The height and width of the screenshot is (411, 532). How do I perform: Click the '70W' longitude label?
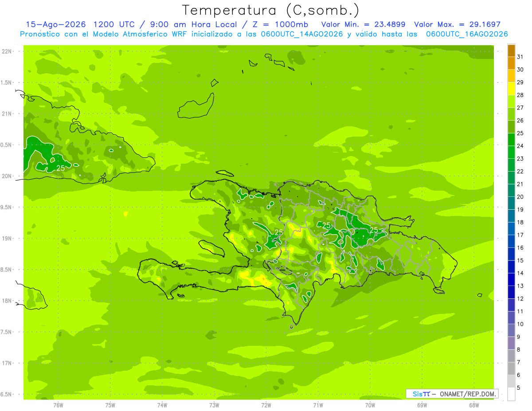(370, 405)
